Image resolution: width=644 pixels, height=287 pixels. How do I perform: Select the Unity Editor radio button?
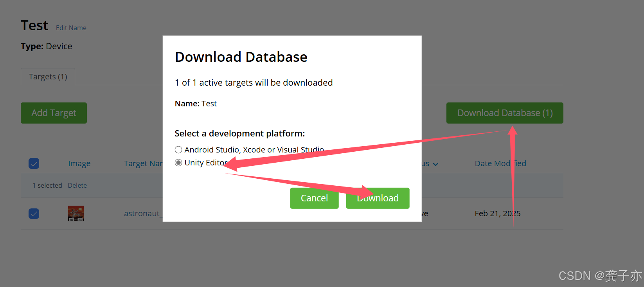(x=178, y=163)
